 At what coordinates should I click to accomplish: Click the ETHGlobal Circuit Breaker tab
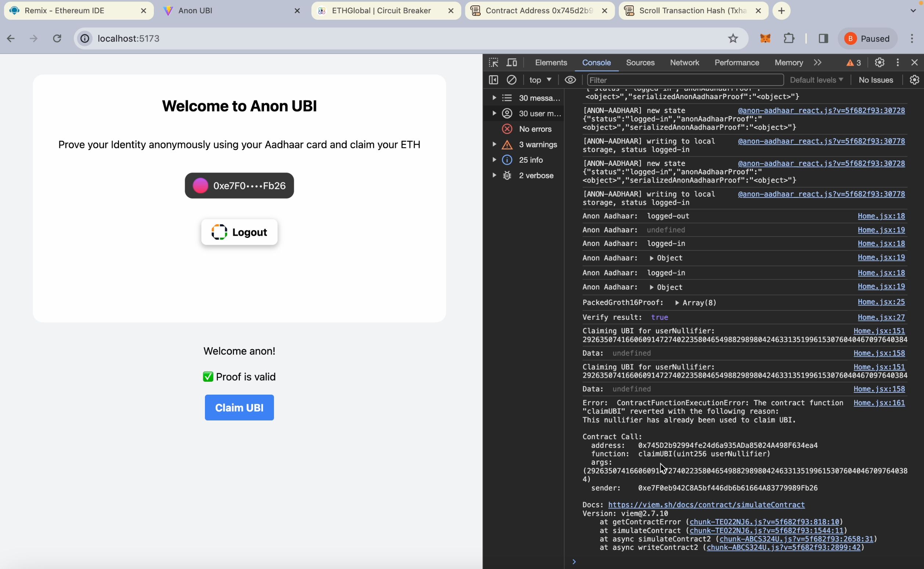pyautogui.click(x=385, y=11)
